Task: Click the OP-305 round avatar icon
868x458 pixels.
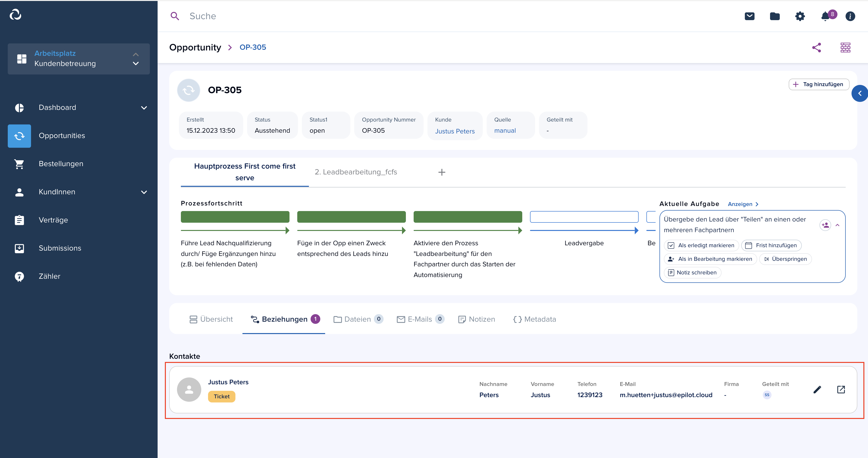Action: 188,90
